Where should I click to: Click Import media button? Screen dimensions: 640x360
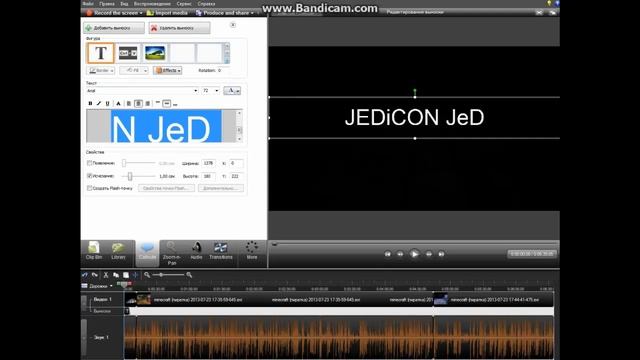167,13
